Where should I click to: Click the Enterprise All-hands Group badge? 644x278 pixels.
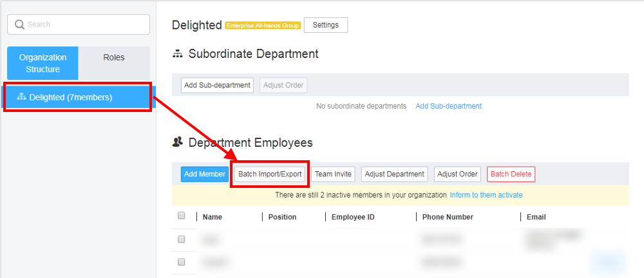(263, 26)
